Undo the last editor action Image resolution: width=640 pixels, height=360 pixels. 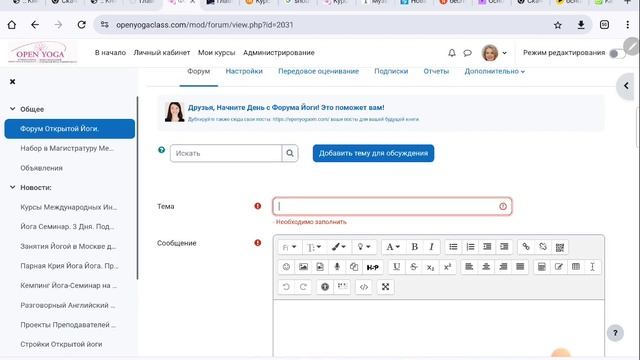286,287
